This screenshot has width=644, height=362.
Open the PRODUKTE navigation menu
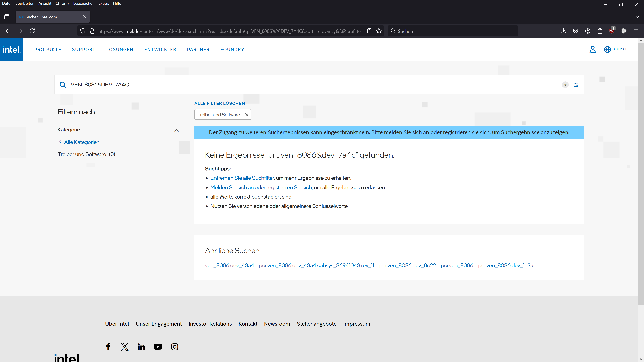point(48,49)
